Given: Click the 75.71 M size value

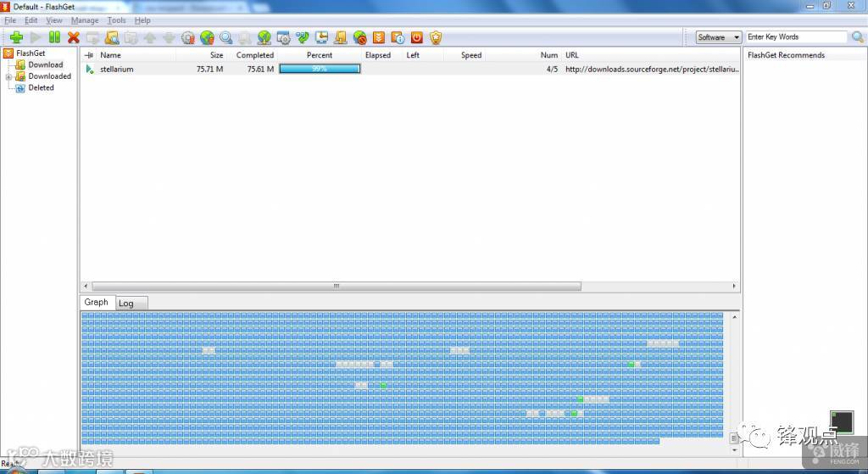Looking at the screenshot, I should pyautogui.click(x=210, y=70).
